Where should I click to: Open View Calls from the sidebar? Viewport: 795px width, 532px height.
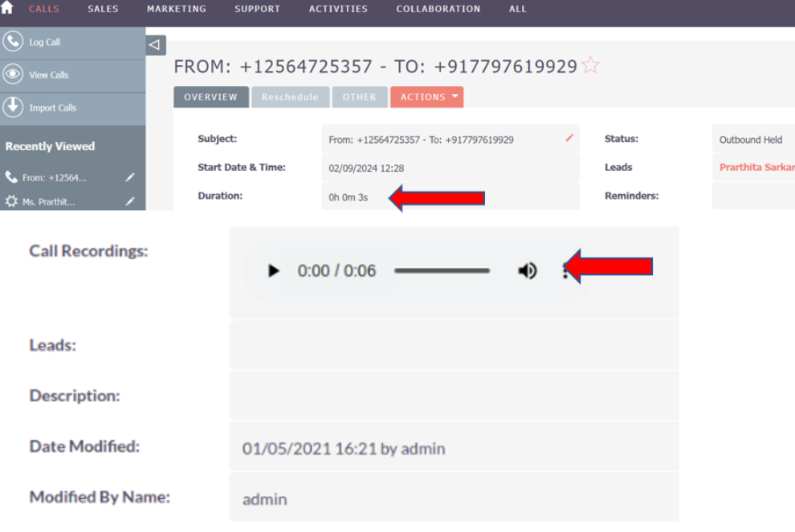(14, 75)
